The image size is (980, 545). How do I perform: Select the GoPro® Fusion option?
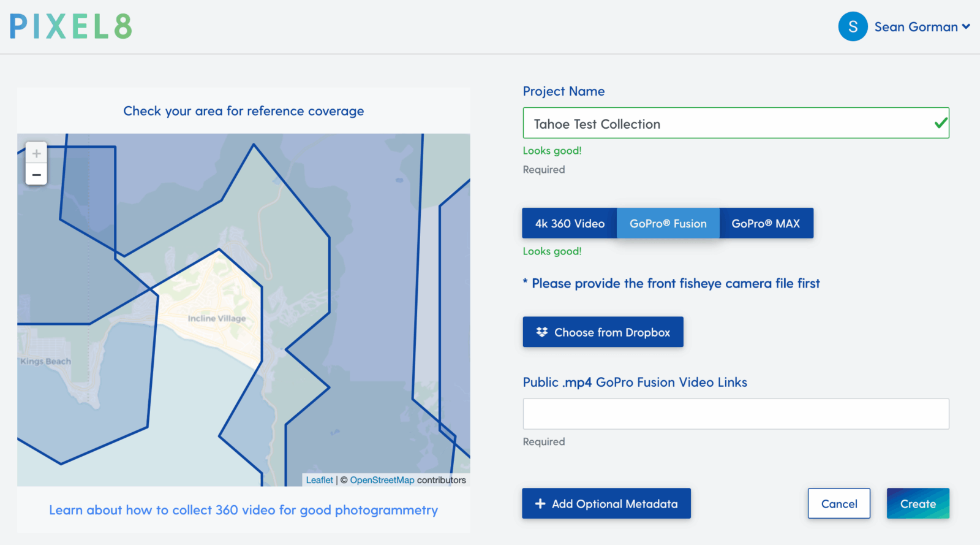[668, 223]
